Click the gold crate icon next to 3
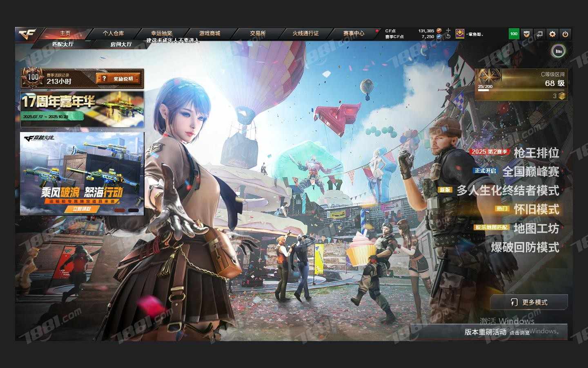Image resolution: width=588 pixels, height=368 pixels. pos(562,96)
